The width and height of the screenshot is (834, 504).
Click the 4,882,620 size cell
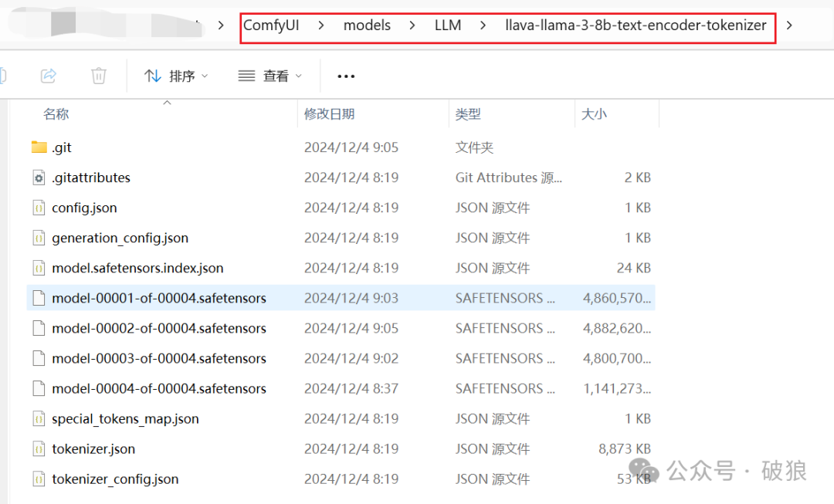617,328
